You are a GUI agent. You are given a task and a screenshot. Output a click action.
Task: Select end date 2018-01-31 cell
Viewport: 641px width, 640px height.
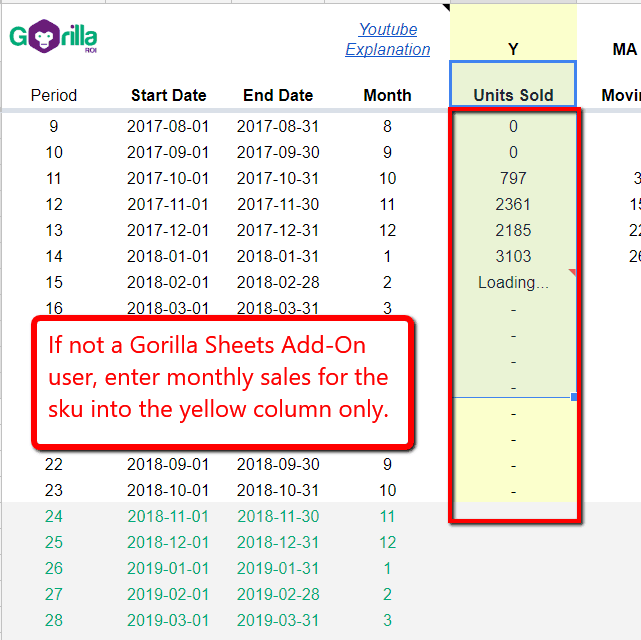click(278, 257)
